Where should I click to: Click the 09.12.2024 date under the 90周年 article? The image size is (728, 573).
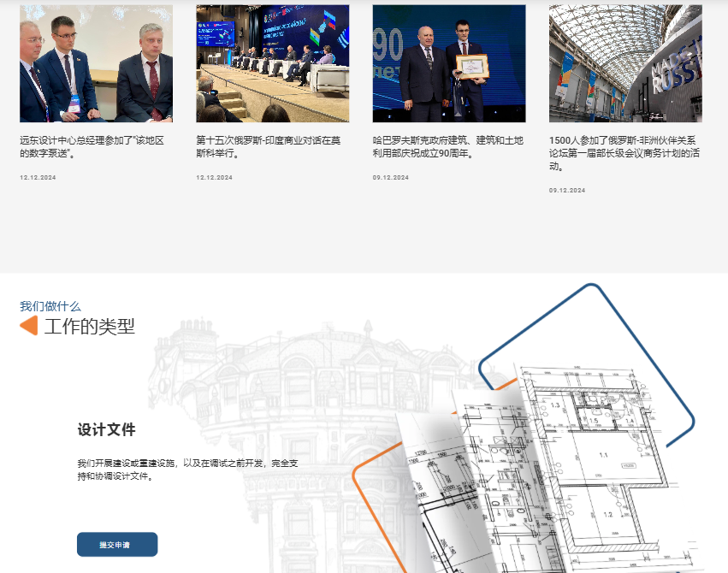tap(390, 178)
